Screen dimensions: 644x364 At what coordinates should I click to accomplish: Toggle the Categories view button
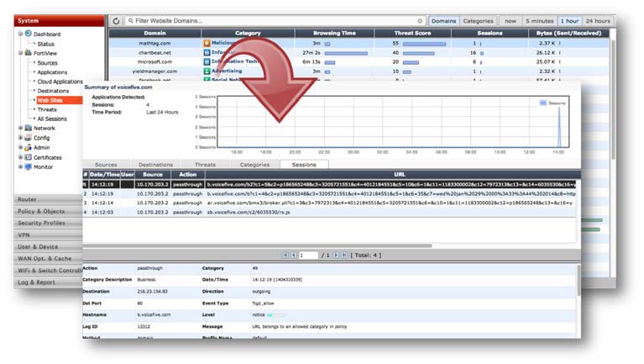(x=479, y=20)
